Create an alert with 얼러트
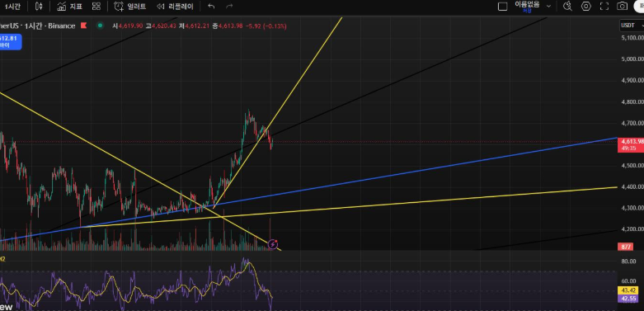 point(129,6)
